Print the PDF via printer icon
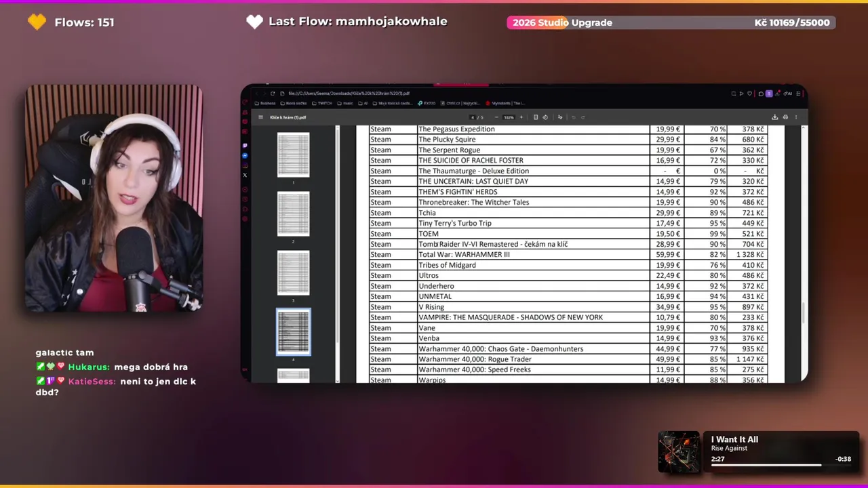 785,117
